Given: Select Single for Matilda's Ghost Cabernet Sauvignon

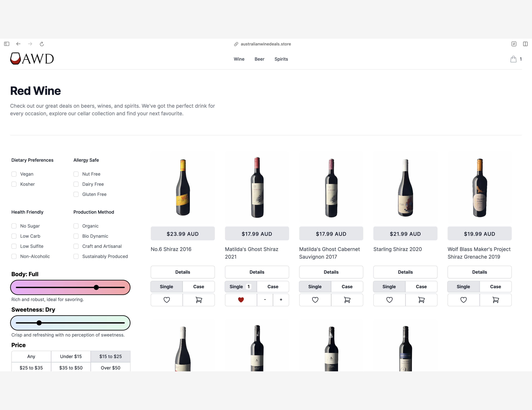Looking at the screenshot, I should point(315,286).
